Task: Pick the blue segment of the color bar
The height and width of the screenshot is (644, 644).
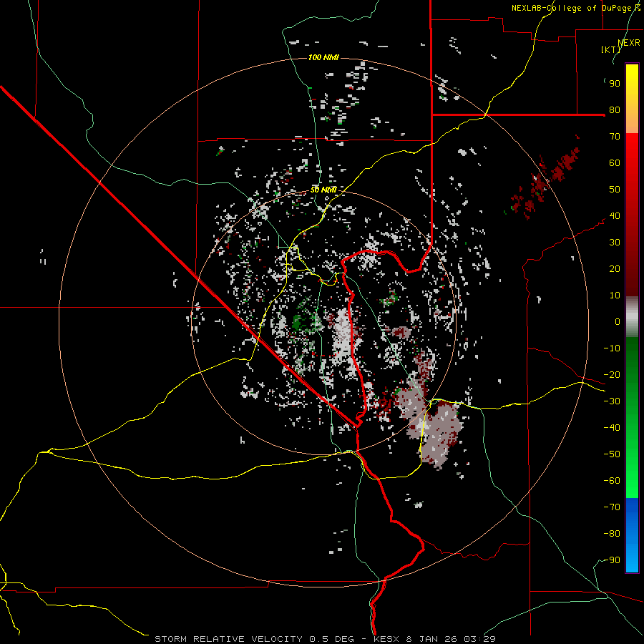Action: pos(632,535)
